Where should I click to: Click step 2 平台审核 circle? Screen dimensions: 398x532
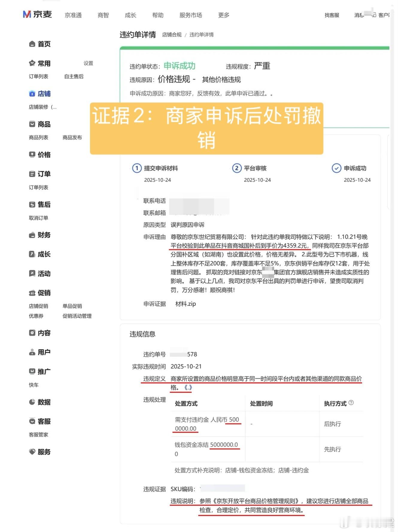237,168
